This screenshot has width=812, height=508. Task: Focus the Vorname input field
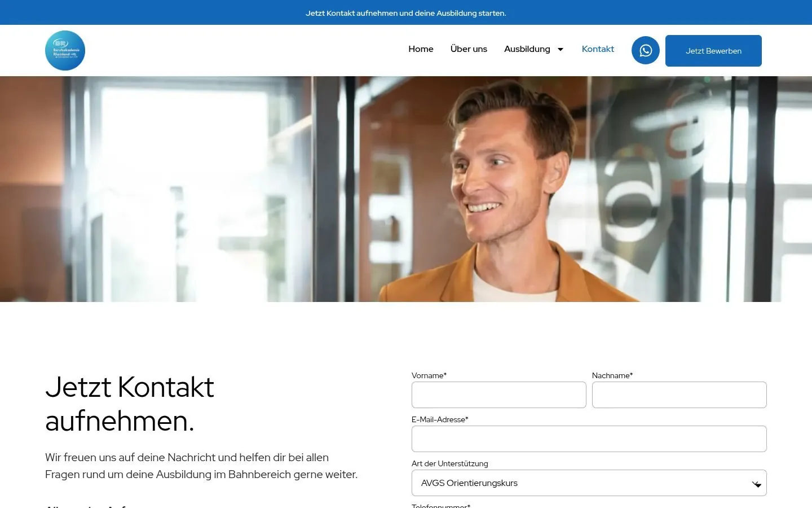[499, 395]
